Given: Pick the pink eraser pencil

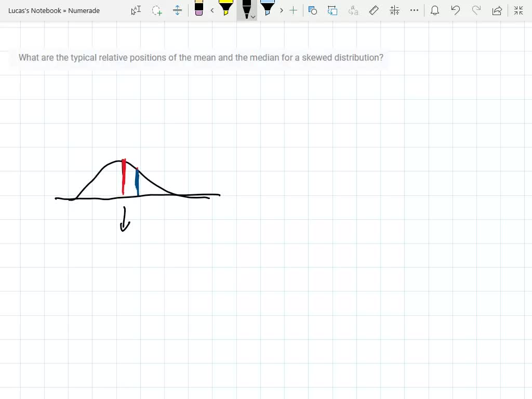Looking at the screenshot, I should pos(199,10).
